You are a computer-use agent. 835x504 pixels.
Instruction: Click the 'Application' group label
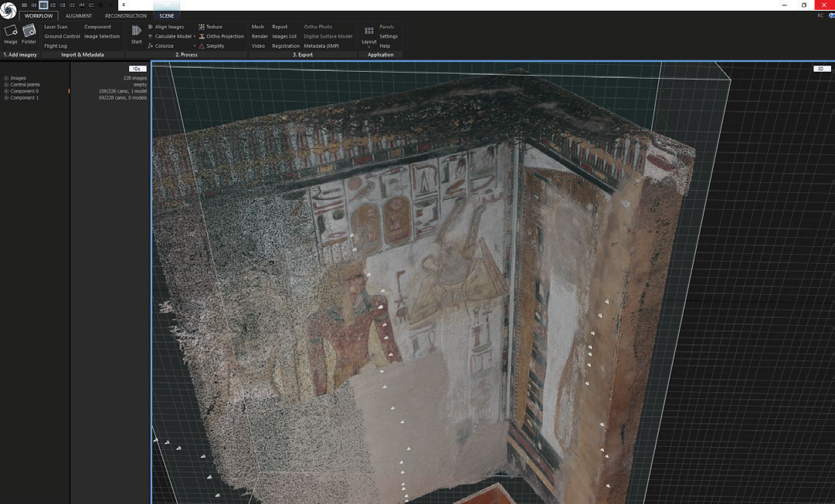coord(380,55)
